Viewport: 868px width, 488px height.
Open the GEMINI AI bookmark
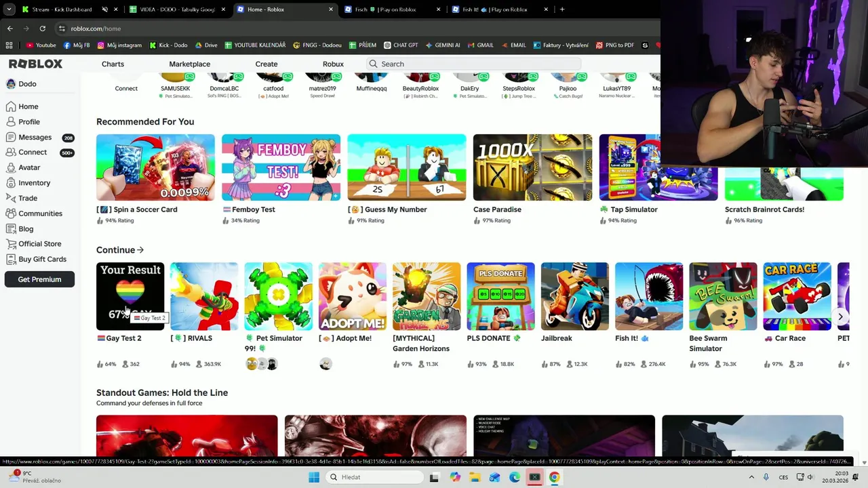click(x=443, y=45)
